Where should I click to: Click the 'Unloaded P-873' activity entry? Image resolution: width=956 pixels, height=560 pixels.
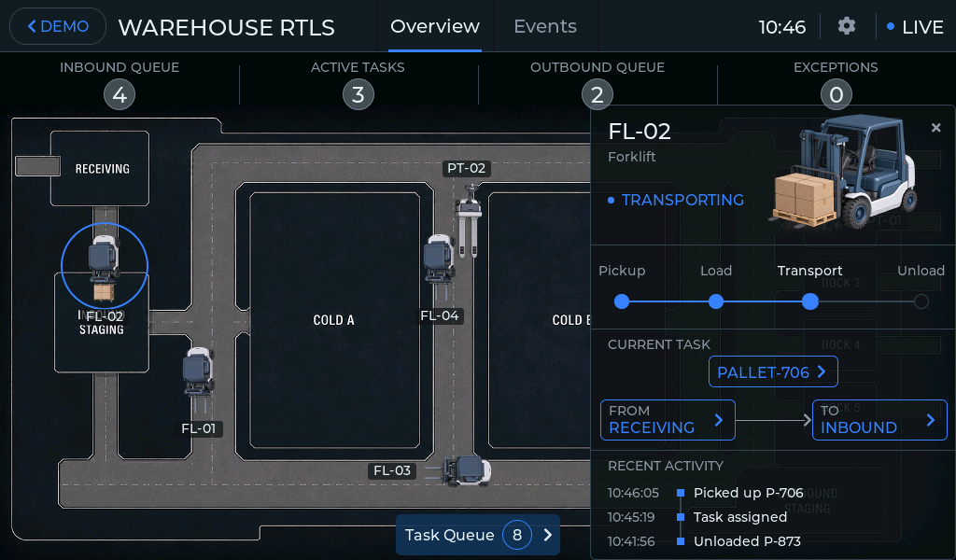point(747,541)
